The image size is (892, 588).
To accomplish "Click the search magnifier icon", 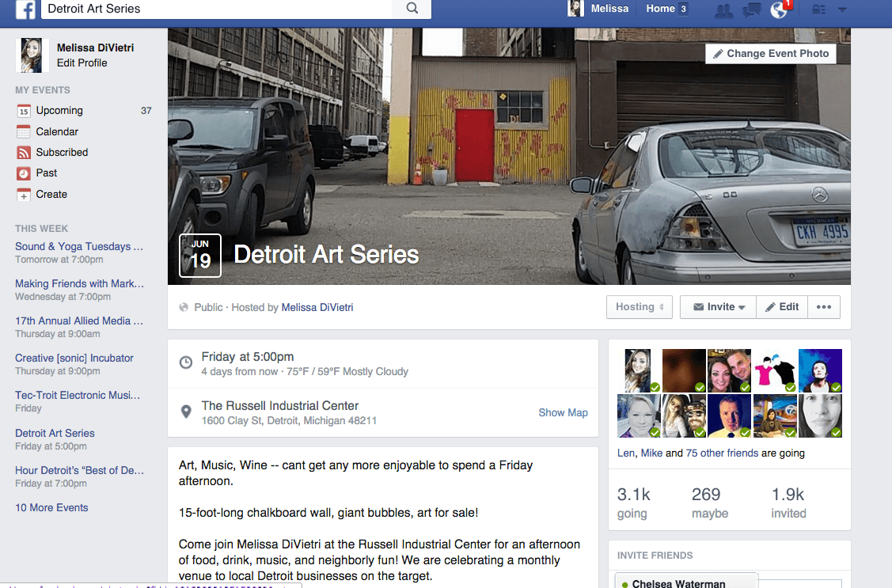I will point(412,9).
